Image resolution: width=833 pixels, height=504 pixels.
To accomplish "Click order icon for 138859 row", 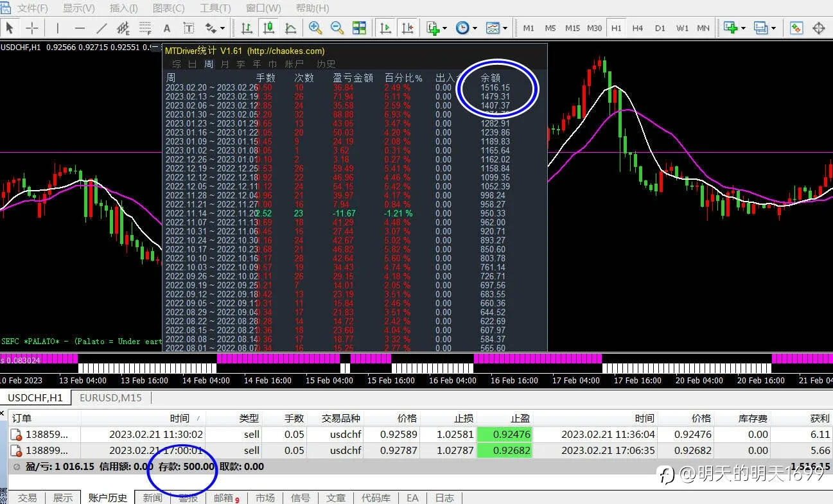I will (x=16, y=435).
